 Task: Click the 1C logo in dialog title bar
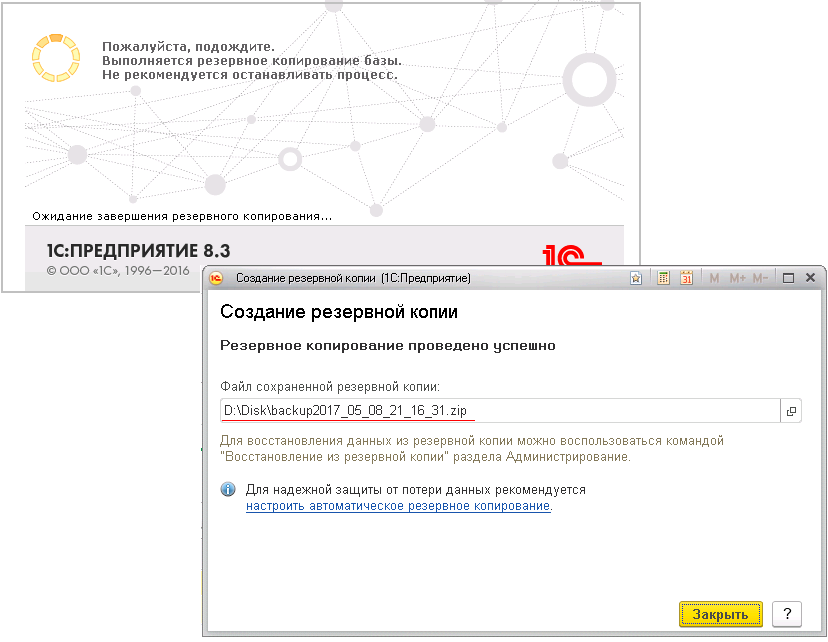coord(216,278)
